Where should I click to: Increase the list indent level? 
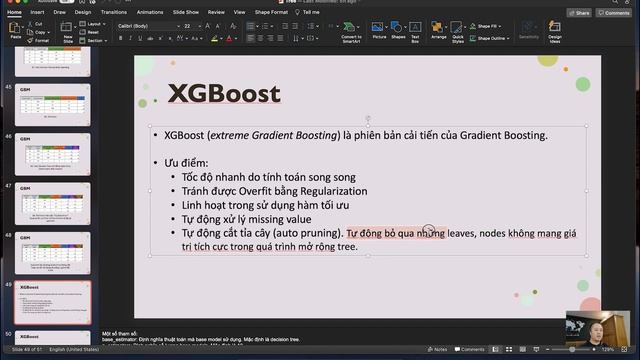pos(295,26)
